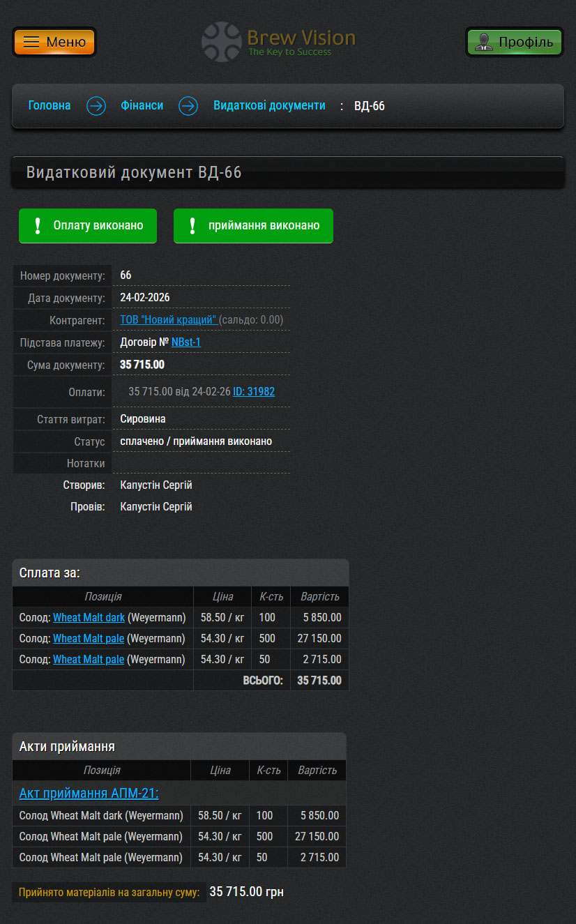
Task: Open Акт приймання АПМ-21 link
Action: tap(89, 794)
